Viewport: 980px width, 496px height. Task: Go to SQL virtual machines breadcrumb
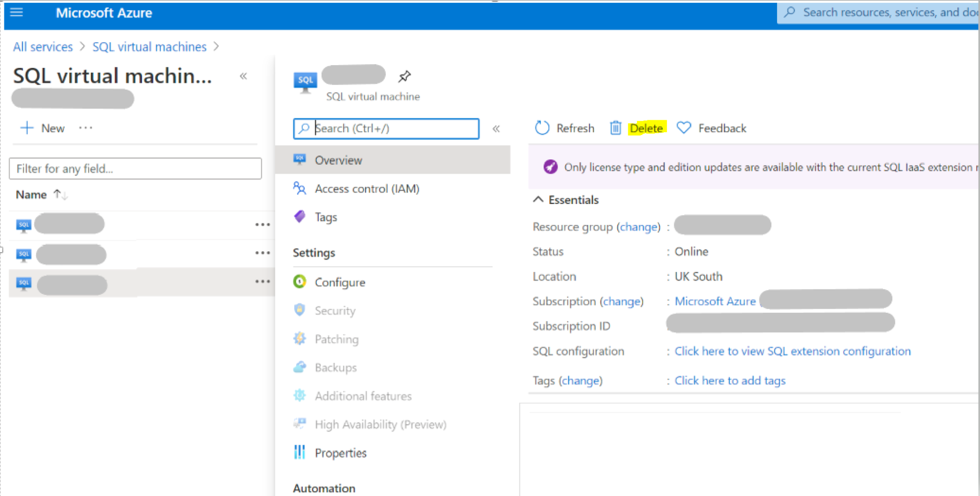click(x=149, y=47)
